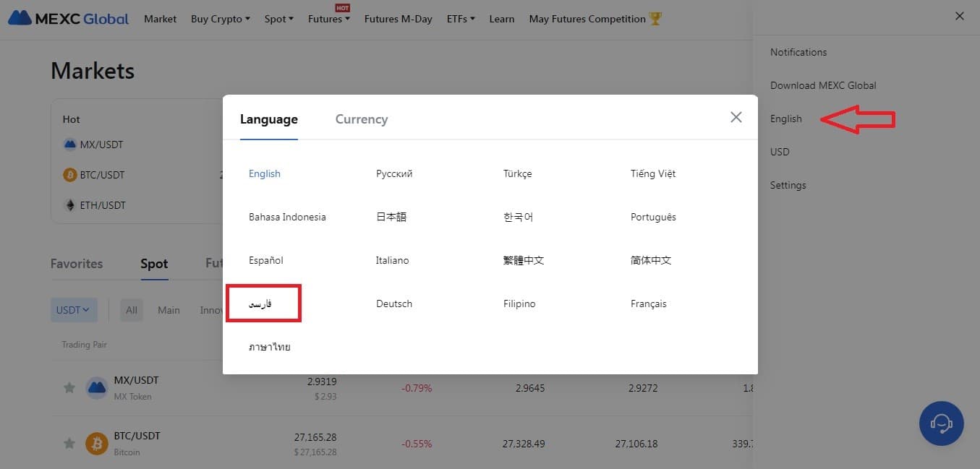Open the Learn menu item
This screenshot has width=980, height=469.
pos(502,19)
